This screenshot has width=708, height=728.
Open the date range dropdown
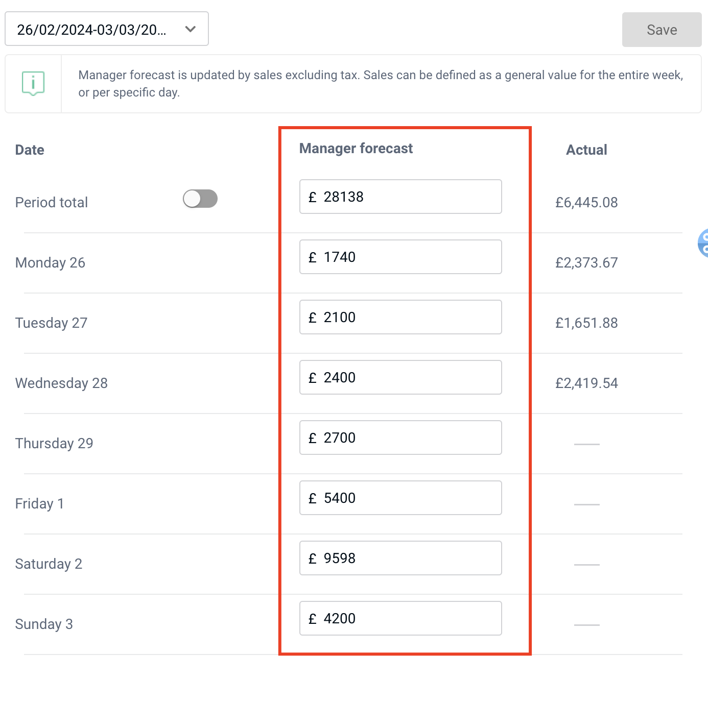[x=107, y=29]
